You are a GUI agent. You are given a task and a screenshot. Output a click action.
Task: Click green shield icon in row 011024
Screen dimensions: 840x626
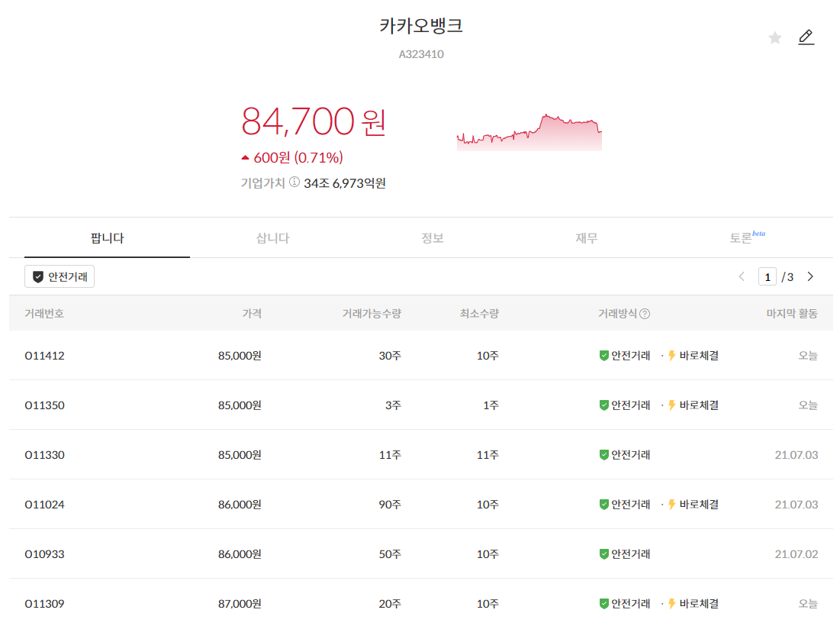click(x=603, y=505)
